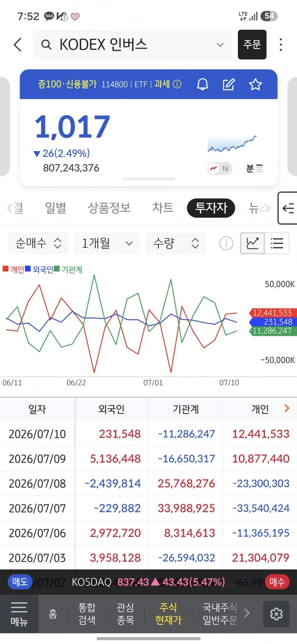
Task: Open the 메뉴 hamburger menu
Action: [x=19, y=614]
